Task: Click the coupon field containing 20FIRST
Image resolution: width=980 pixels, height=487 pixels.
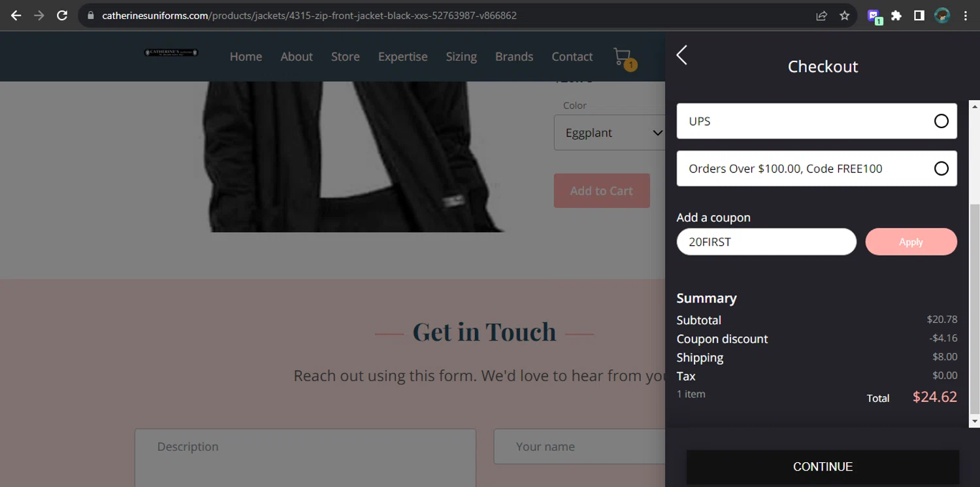Action: click(766, 242)
